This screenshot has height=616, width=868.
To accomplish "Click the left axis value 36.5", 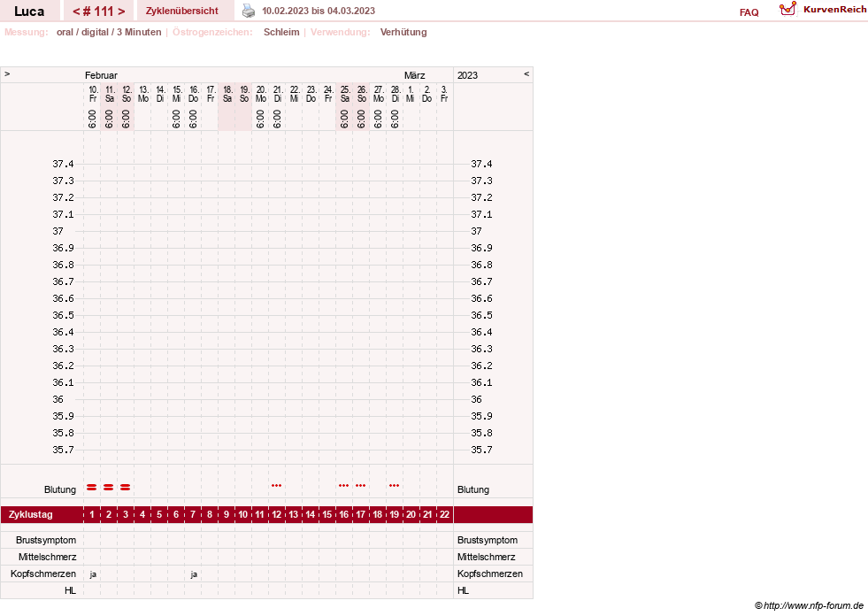I will 63,315.
